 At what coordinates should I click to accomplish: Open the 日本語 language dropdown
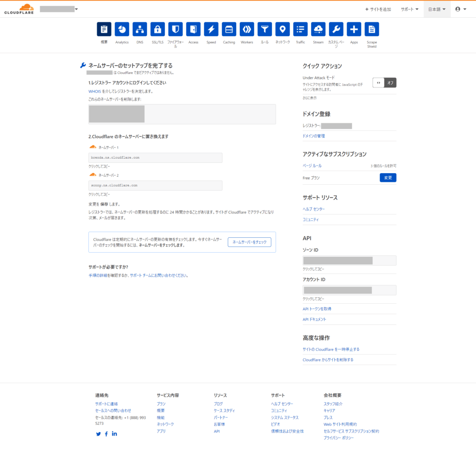437,9
